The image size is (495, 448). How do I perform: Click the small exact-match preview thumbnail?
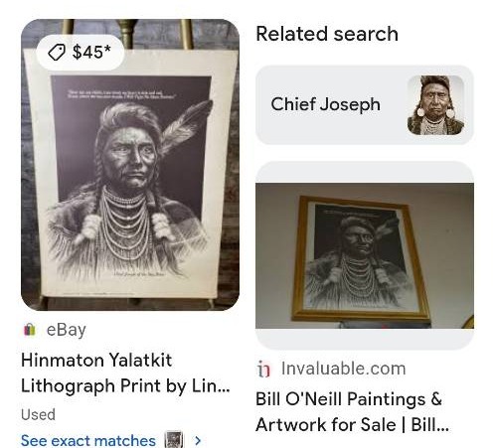(174, 440)
